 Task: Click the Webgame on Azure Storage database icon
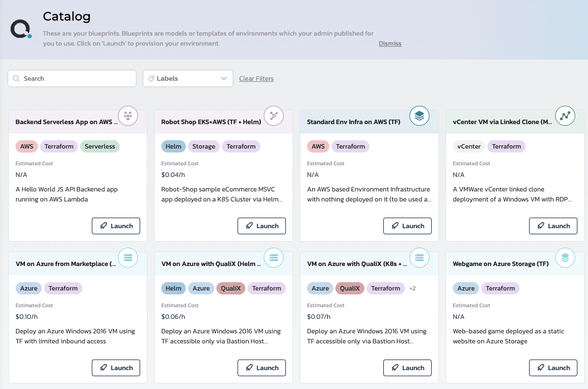coord(565,258)
